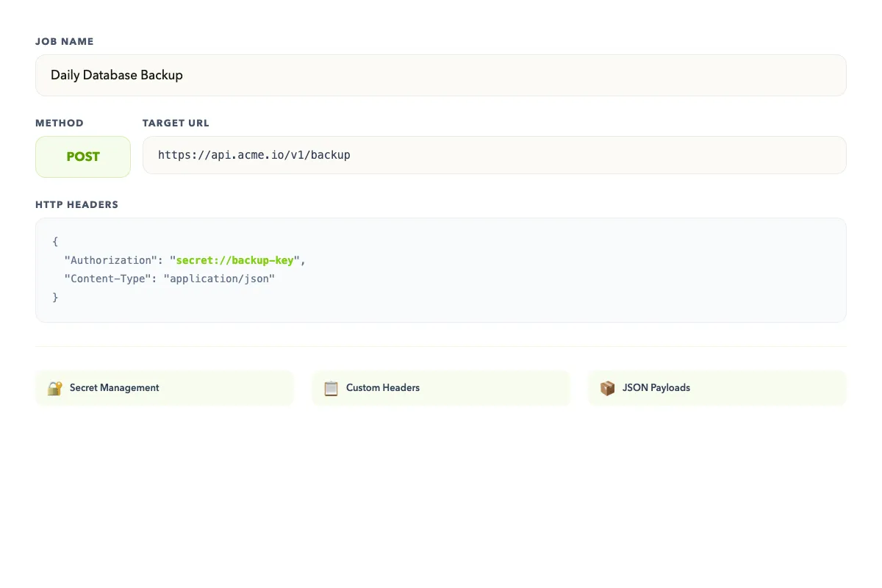Click the METHOD field label

click(x=60, y=123)
